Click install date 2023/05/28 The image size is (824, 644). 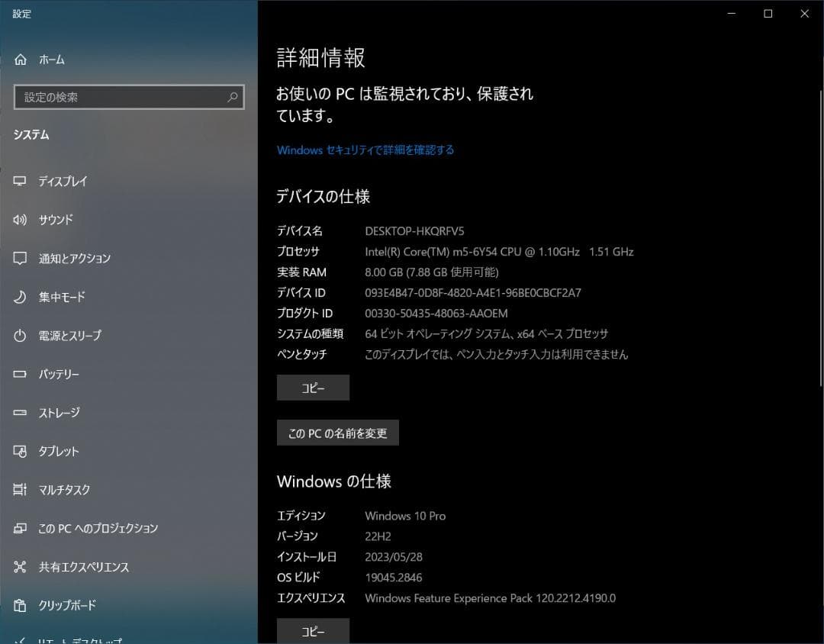point(394,557)
